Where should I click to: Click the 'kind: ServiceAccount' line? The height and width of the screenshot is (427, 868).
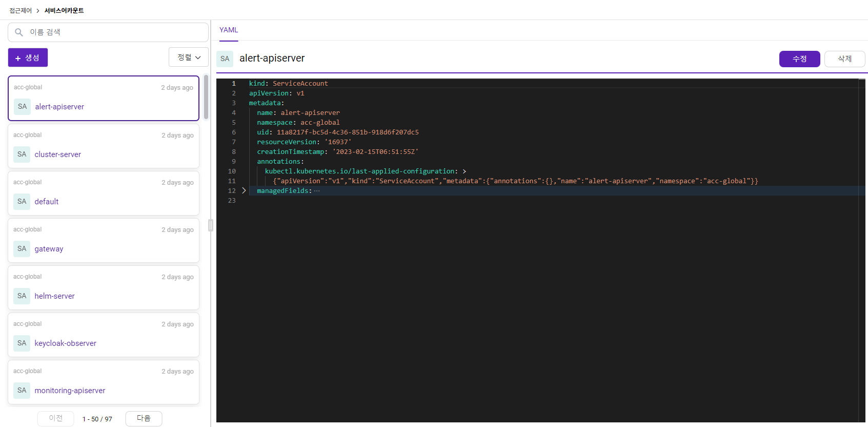(x=289, y=83)
